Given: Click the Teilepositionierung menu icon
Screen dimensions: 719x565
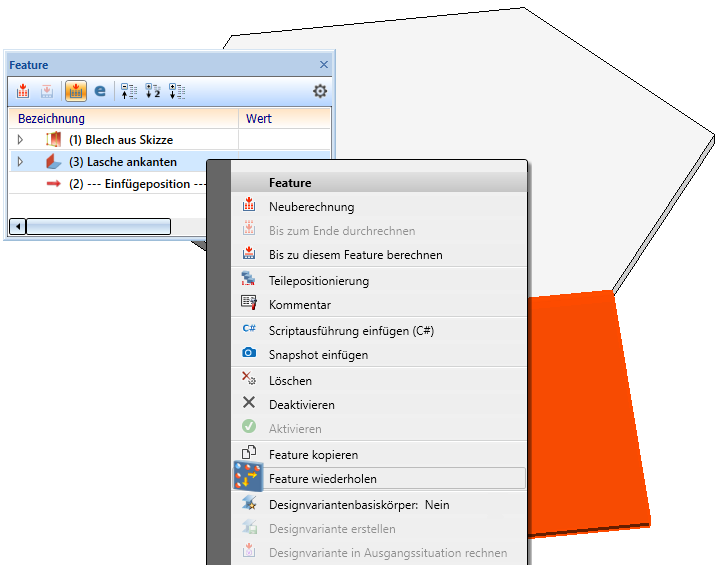Looking at the screenshot, I should (x=248, y=278).
